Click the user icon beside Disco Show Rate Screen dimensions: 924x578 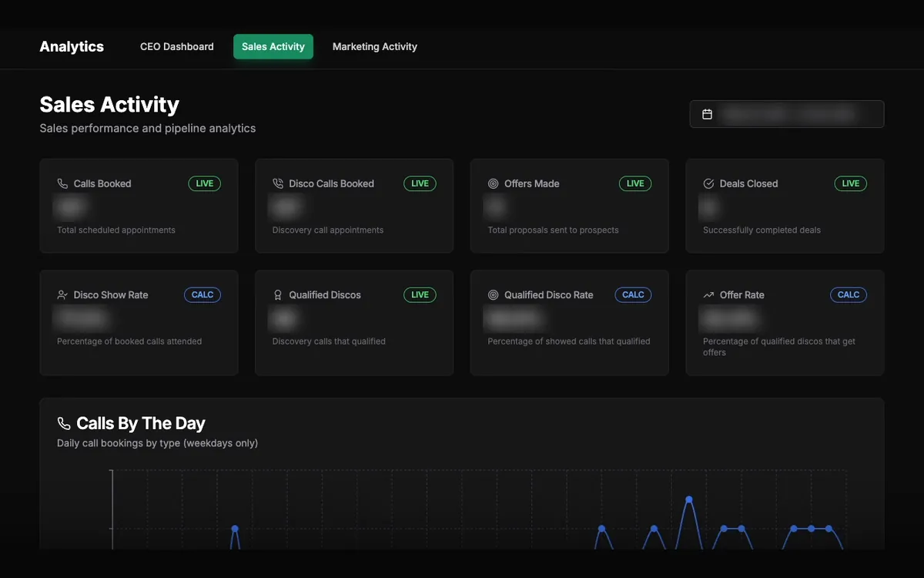pos(62,294)
